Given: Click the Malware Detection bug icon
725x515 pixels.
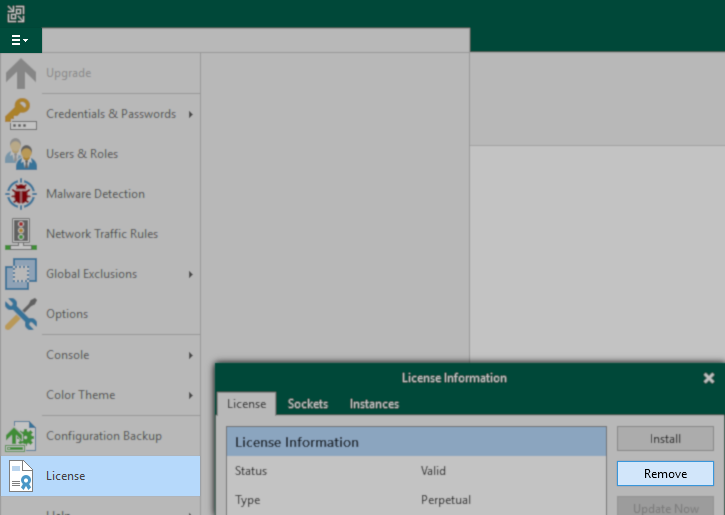Looking at the screenshot, I should pyautogui.click(x=21, y=194).
